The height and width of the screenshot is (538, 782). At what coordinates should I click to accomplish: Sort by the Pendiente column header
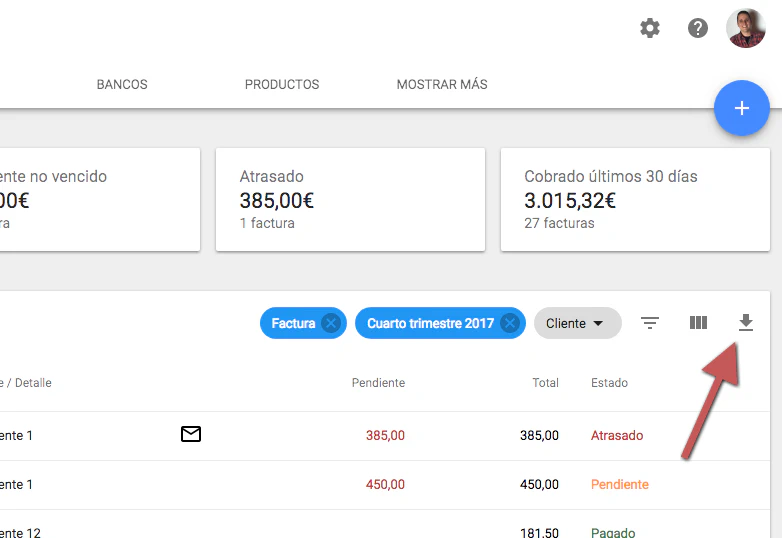coord(378,383)
